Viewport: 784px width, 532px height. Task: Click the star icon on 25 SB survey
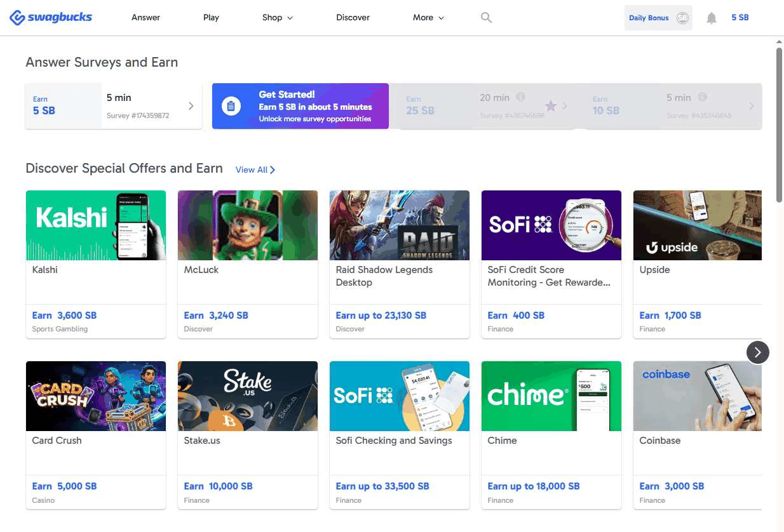[550, 106]
